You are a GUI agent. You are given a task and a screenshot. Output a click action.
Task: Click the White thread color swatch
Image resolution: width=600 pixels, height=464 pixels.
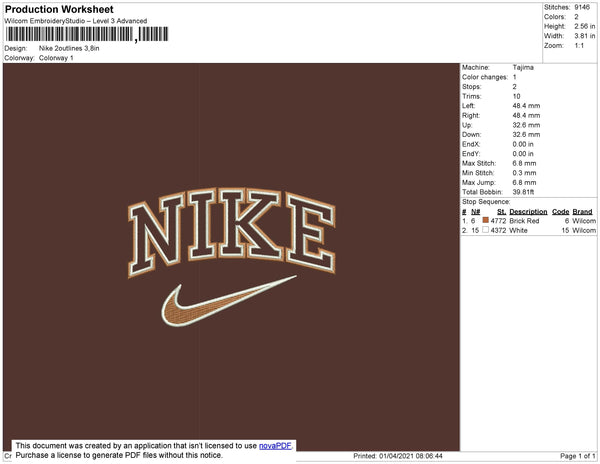click(x=486, y=230)
